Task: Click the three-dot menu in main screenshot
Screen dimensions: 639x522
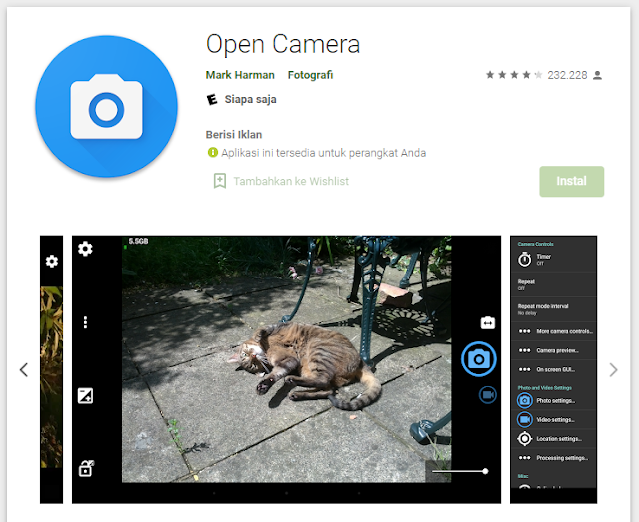Action: click(x=85, y=322)
